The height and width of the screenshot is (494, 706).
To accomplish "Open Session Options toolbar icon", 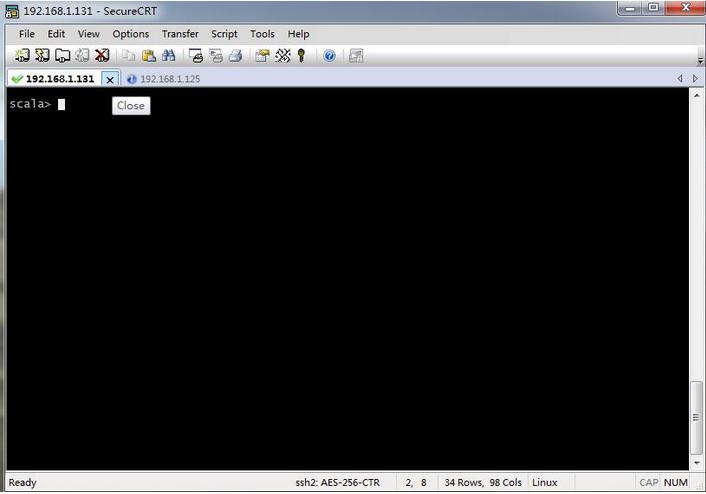I will tap(262, 55).
